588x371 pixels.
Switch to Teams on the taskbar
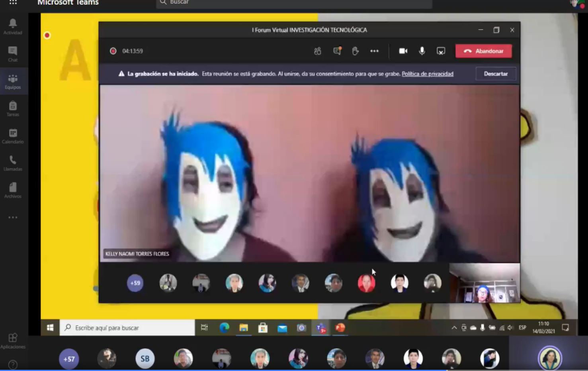(321, 328)
